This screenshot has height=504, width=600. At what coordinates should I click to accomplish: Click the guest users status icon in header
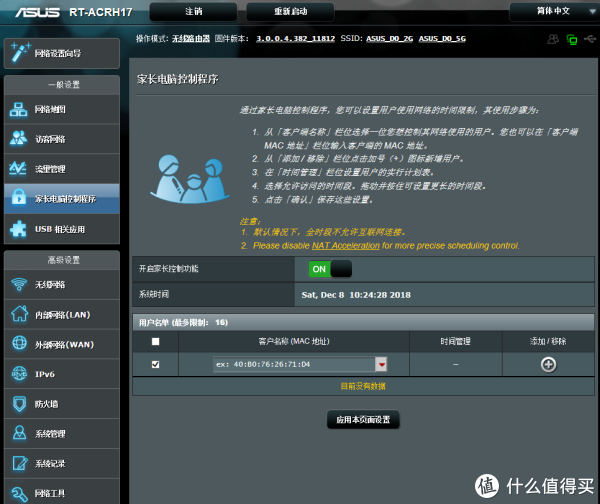pos(553,39)
